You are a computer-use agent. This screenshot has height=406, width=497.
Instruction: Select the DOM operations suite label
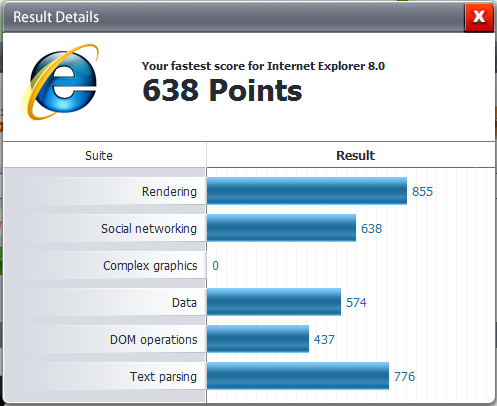tap(153, 340)
